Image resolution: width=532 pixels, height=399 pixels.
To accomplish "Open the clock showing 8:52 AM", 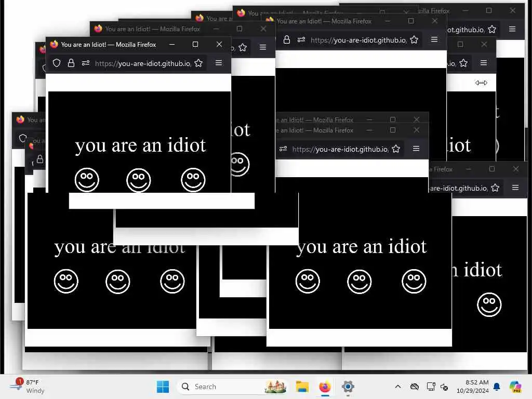I will pos(473,387).
